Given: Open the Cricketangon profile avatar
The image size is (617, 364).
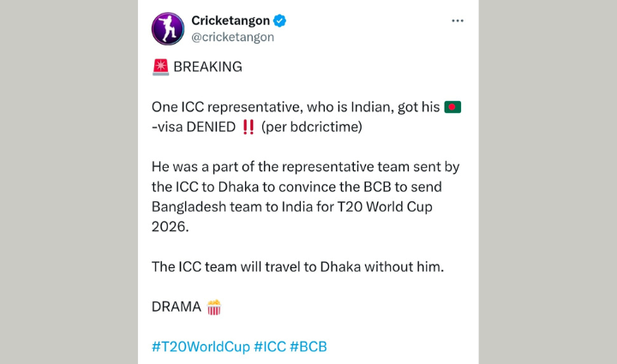Looking at the screenshot, I should (168, 28).
